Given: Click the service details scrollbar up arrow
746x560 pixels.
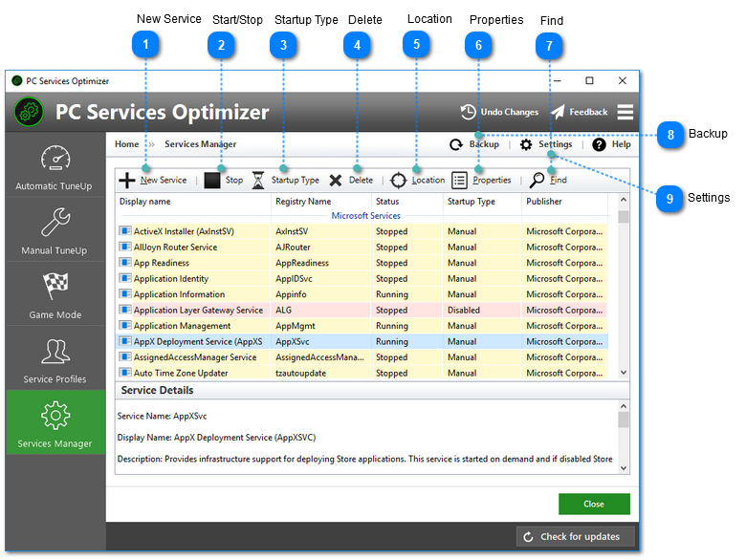Looking at the screenshot, I should pyautogui.click(x=624, y=406).
